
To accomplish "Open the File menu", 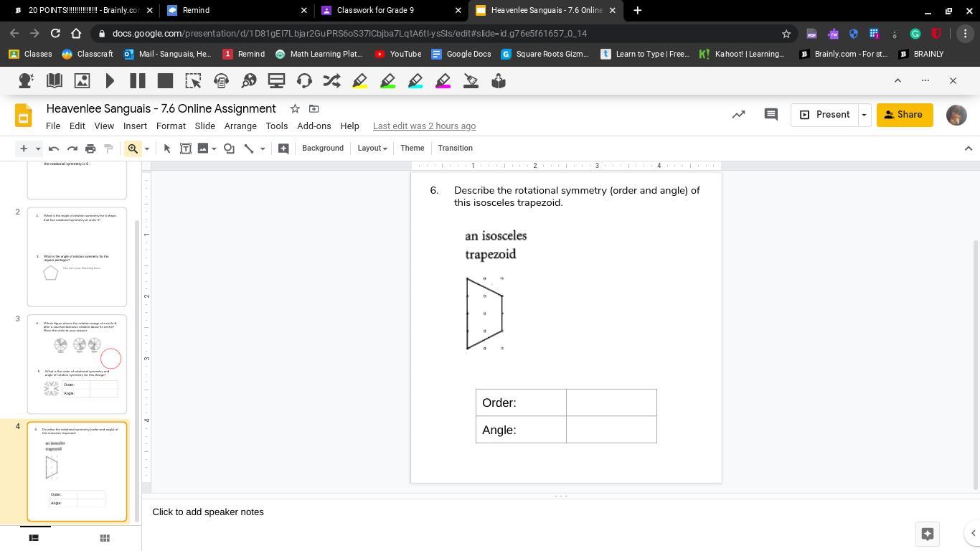I will (x=53, y=126).
